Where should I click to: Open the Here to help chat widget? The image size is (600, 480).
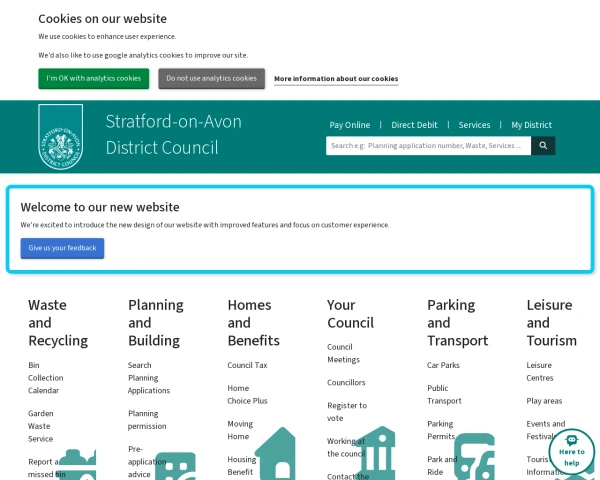[x=572, y=452]
